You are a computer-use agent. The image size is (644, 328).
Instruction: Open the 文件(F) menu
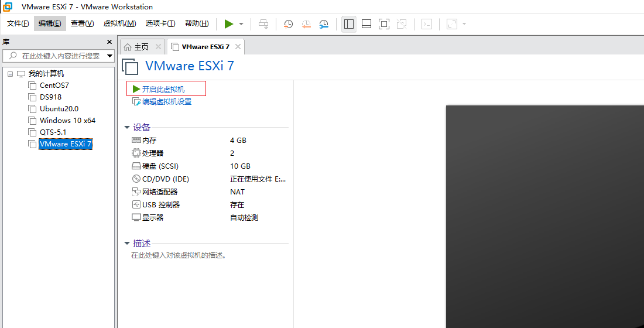pyautogui.click(x=18, y=23)
